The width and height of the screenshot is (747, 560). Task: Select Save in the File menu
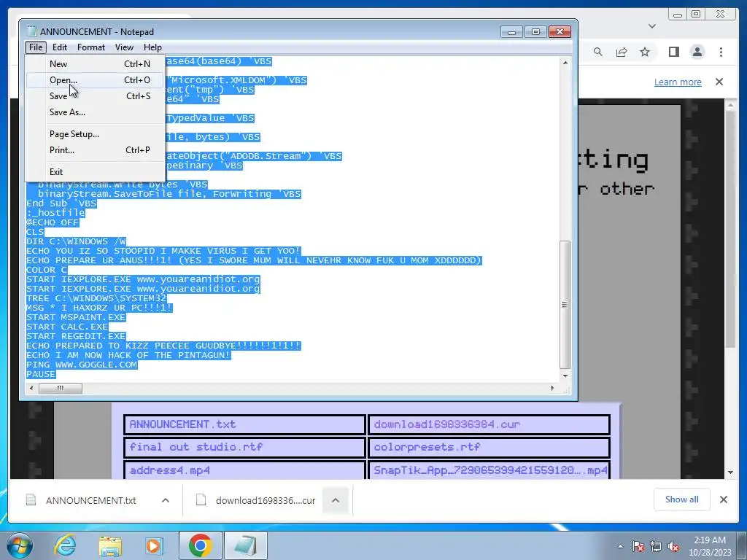tap(95, 96)
